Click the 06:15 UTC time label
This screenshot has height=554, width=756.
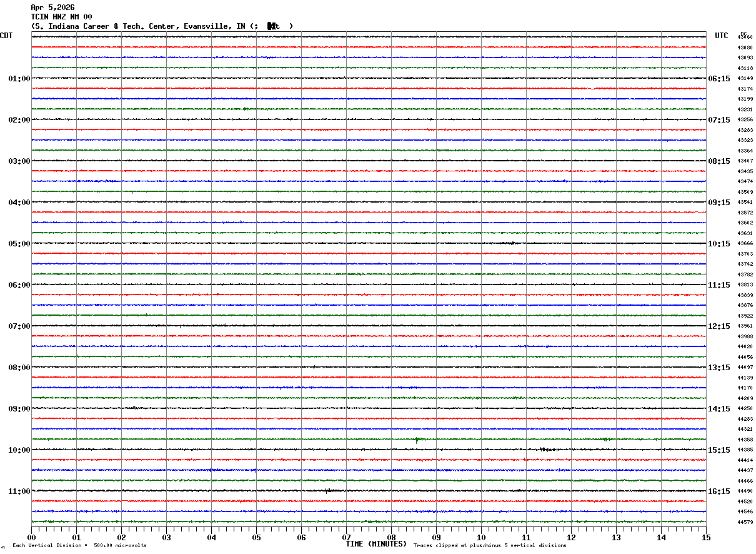(x=719, y=79)
